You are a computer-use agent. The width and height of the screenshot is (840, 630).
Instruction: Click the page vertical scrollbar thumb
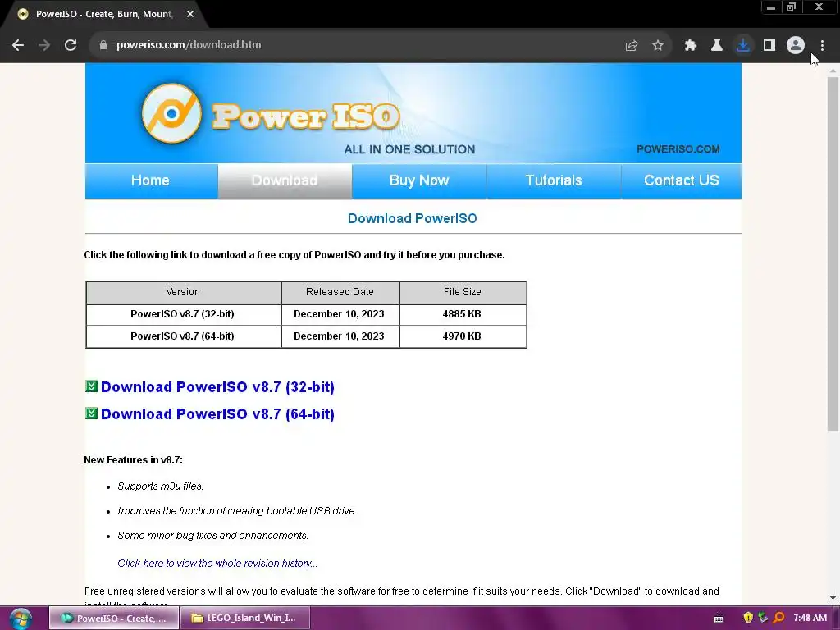coord(833,254)
